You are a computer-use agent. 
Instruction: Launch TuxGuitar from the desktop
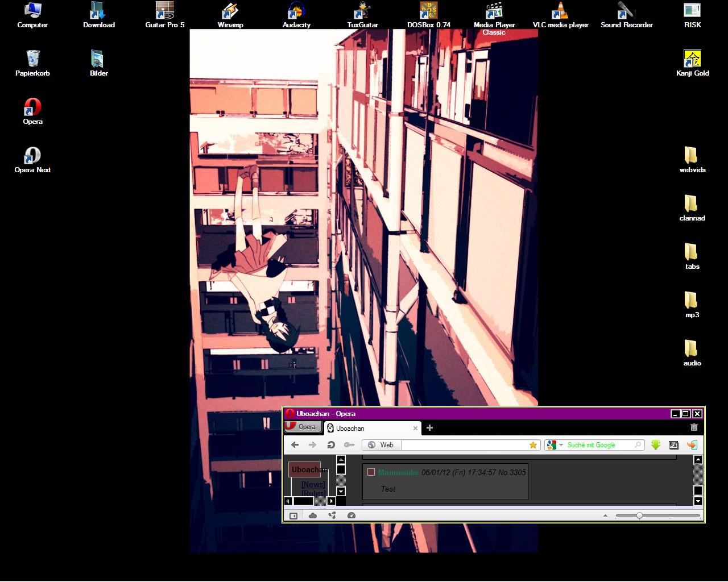[362, 15]
